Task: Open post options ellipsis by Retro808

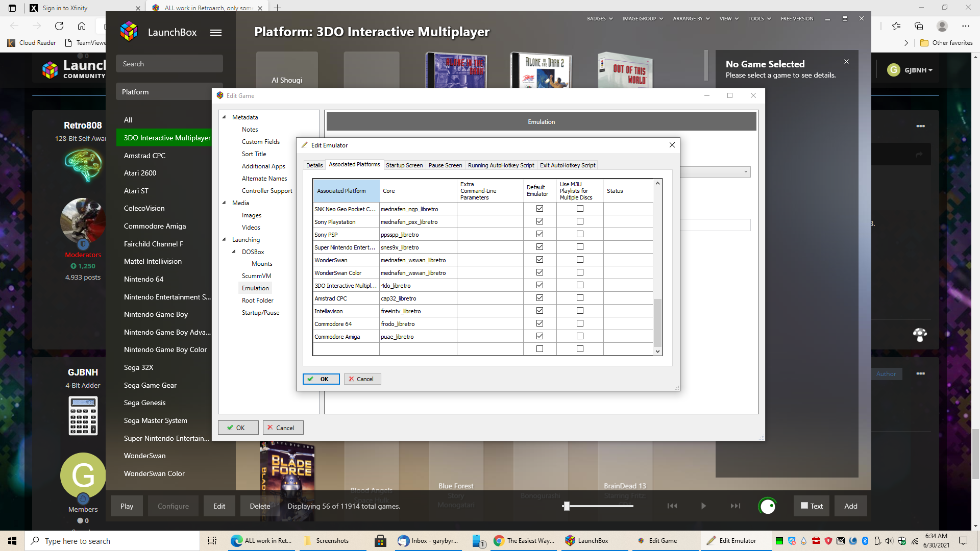Action: (x=920, y=126)
